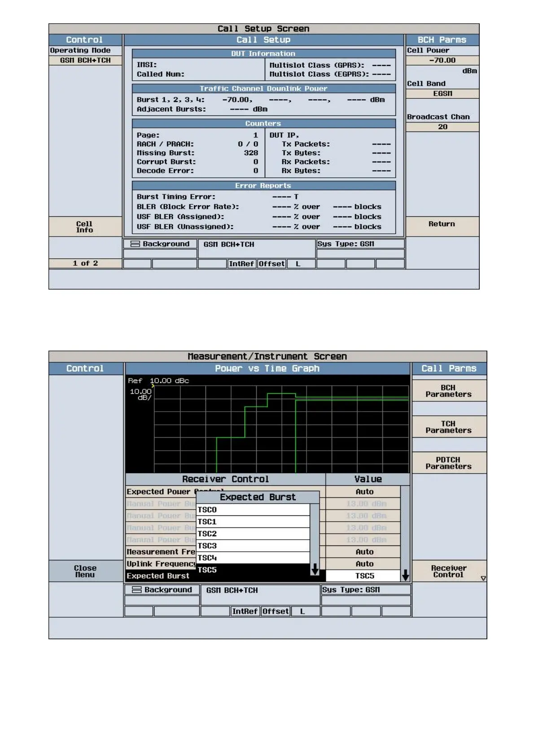
Task: Open TCH Parameters softkey
Action: [449, 427]
